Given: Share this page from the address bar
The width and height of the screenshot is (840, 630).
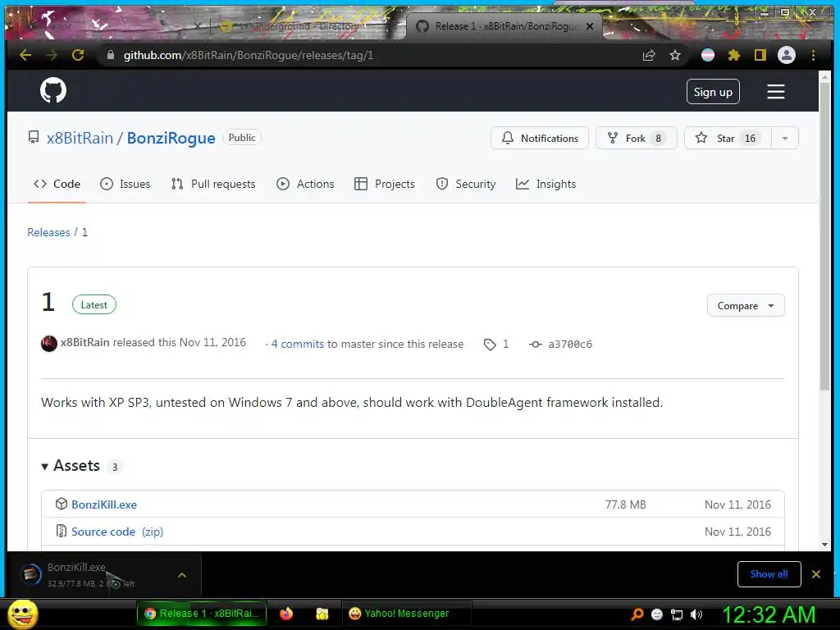Looking at the screenshot, I should point(649,55).
